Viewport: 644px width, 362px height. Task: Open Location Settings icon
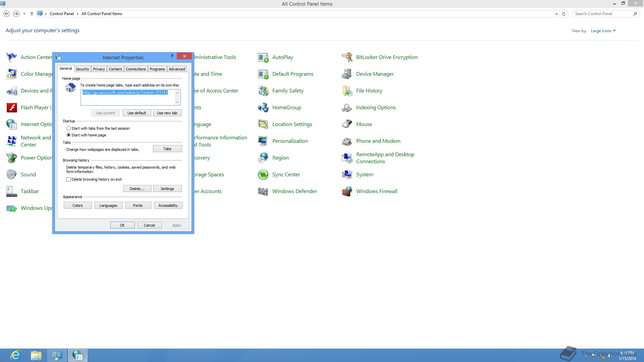tap(263, 124)
